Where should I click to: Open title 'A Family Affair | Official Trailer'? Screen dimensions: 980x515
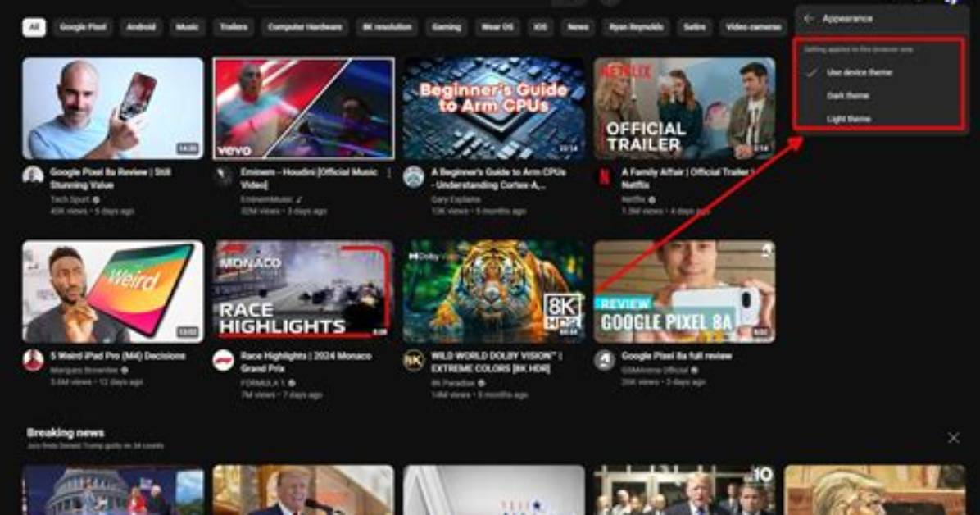click(x=687, y=178)
